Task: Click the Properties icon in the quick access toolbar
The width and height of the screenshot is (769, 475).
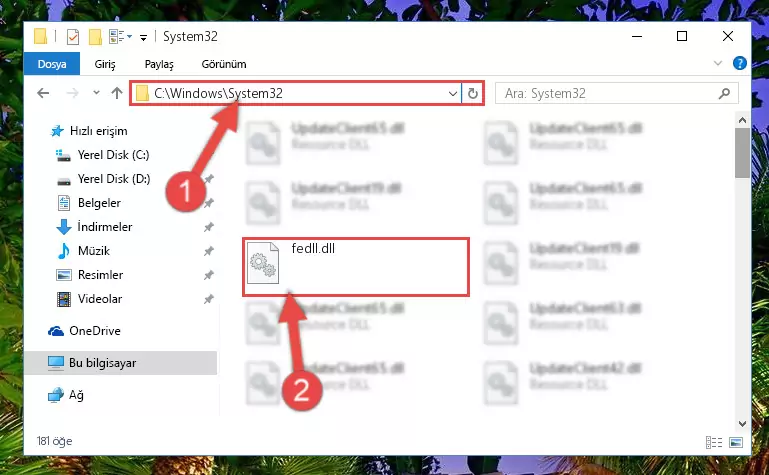Action: [73, 37]
